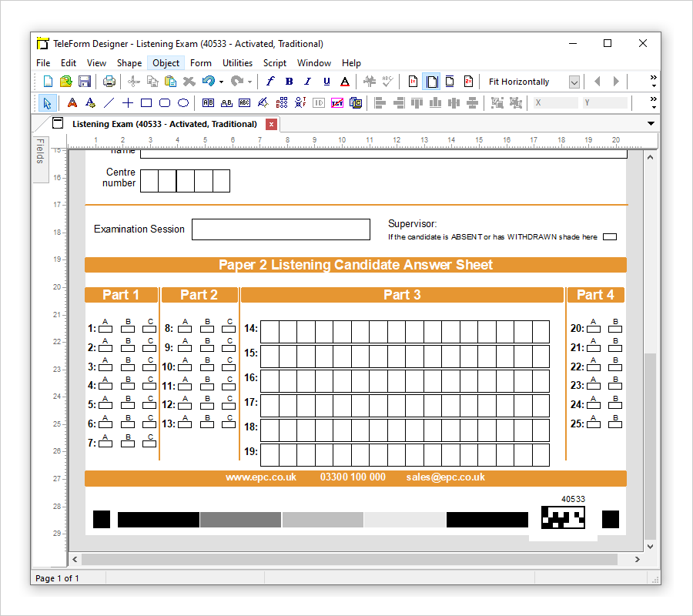Select the Line drawing tool
The width and height of the screenshot is (693, 616).
[109, 103]
